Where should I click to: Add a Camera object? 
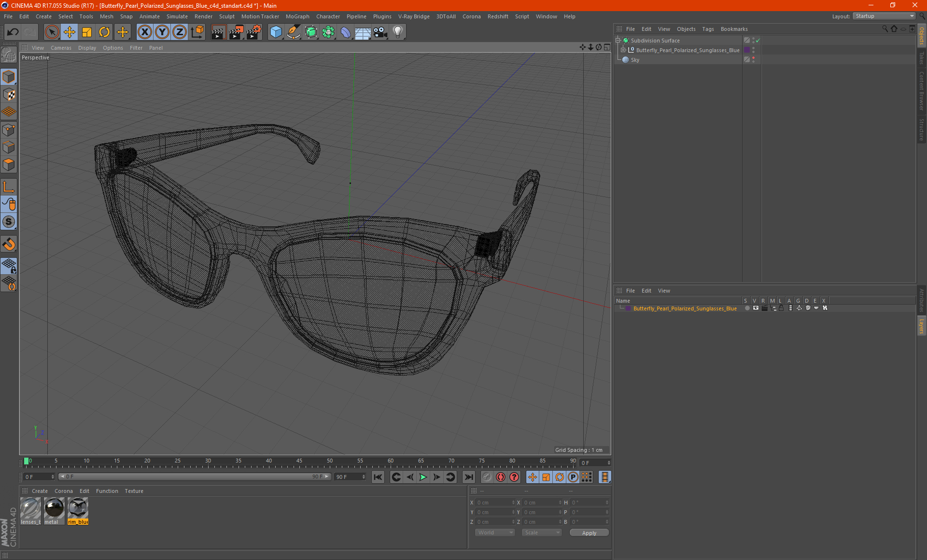pos(380,32)
